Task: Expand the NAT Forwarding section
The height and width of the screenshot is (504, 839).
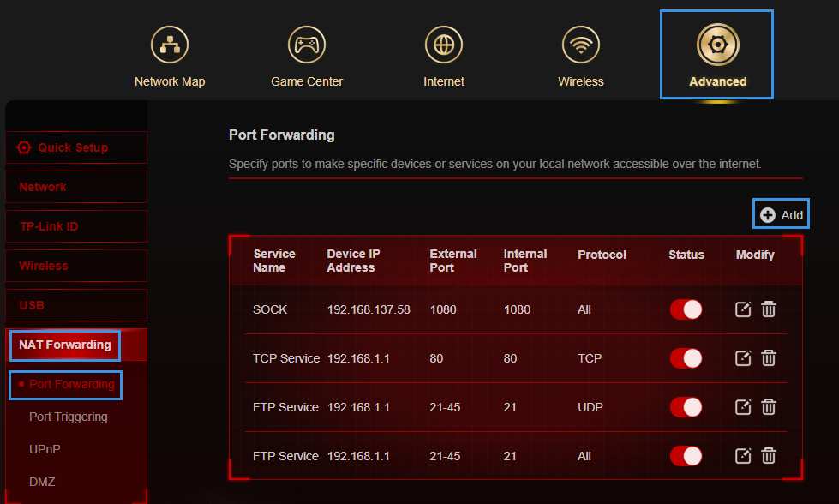Action: [x=64, y=345]
